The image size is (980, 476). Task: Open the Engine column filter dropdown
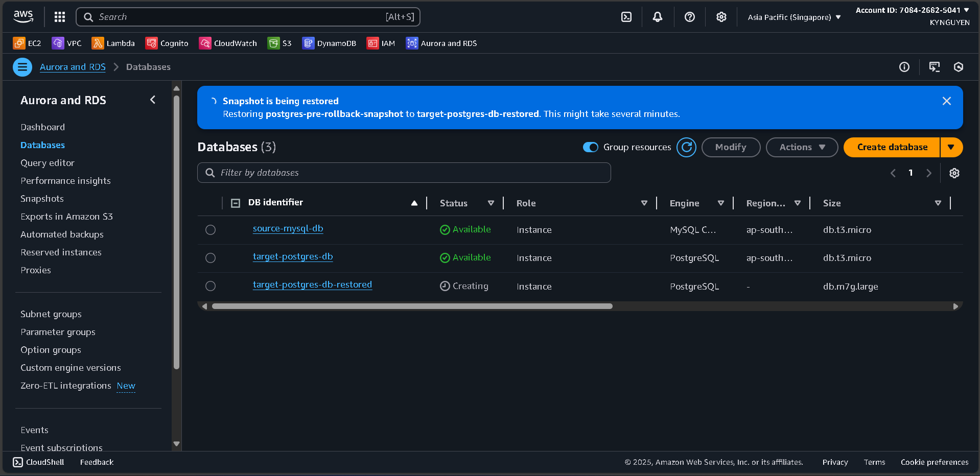pos(721,203)
